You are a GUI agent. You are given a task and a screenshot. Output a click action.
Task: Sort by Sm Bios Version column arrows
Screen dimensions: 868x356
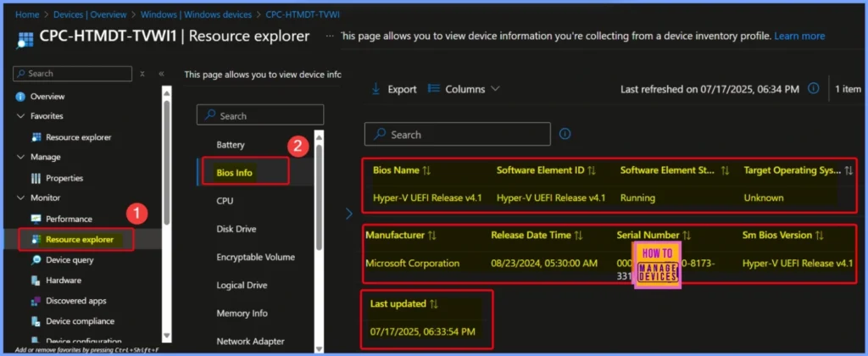coord(820,236)
